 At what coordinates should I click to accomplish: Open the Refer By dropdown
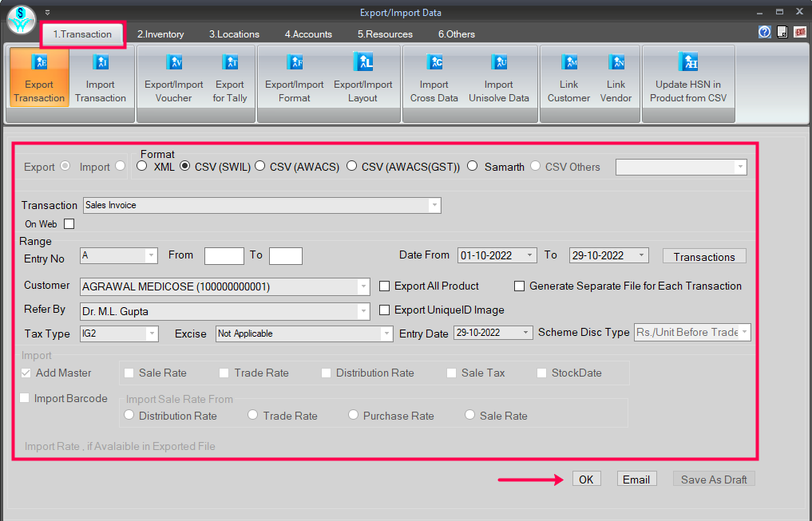click(363, 311)
